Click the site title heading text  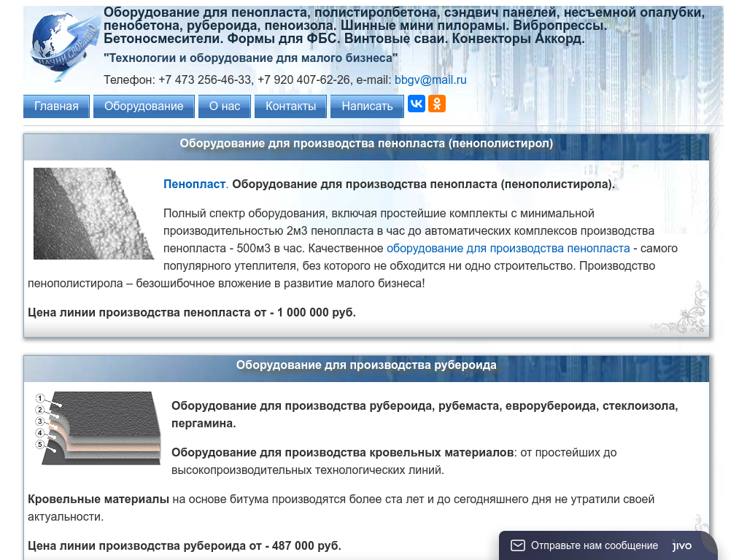pyautogui.click(x=404, y=26)
